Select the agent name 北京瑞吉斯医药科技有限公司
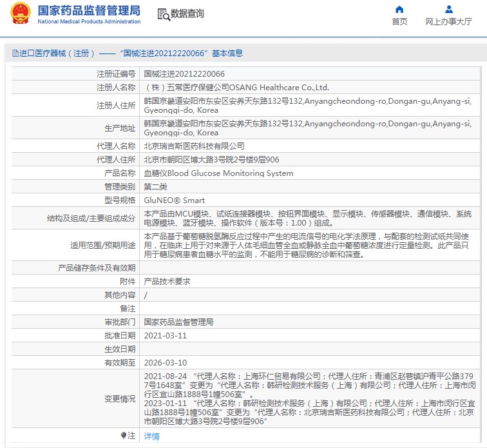The height and width of the screenshot is (448, 487). tap(194, 146)
